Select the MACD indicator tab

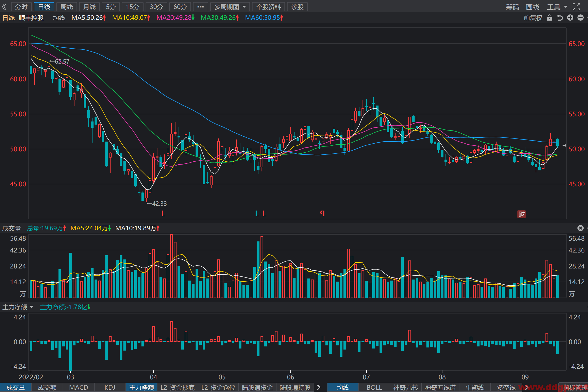point(79,387)
